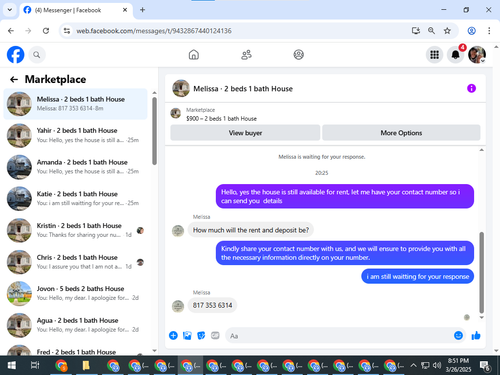Open the Chrome profile icon
The height and width of the screenshot is (375, 500).
[471, 31]
